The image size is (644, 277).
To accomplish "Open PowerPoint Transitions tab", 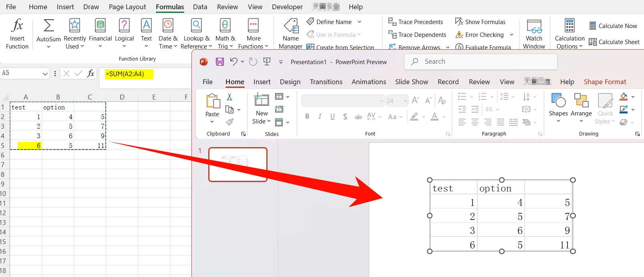I will coord(326,82).
